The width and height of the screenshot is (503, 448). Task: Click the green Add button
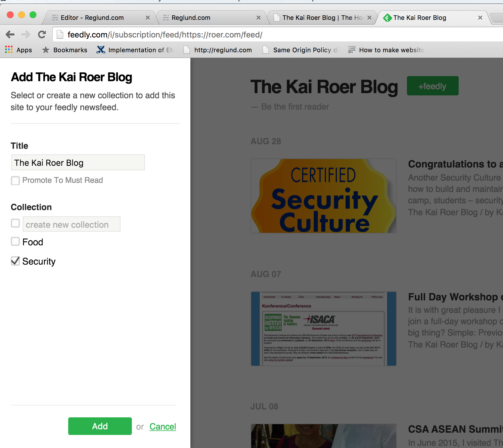pos(100,426)
